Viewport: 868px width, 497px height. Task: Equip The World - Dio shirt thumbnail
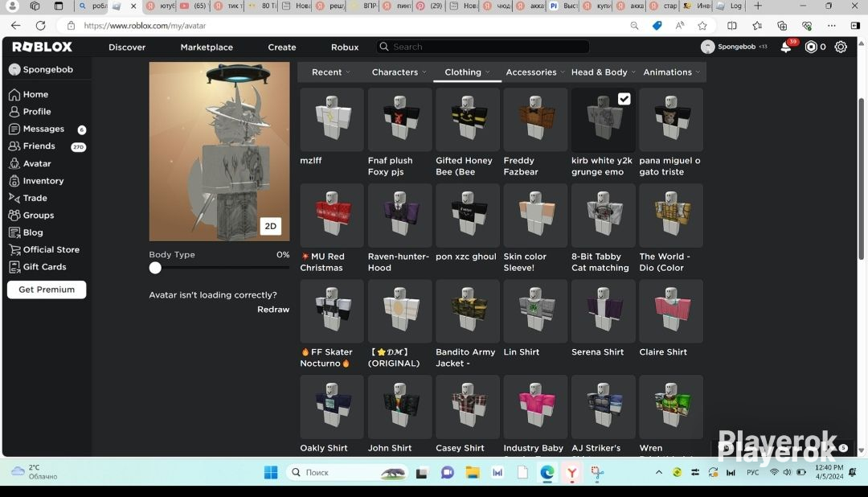coord(671,216)
